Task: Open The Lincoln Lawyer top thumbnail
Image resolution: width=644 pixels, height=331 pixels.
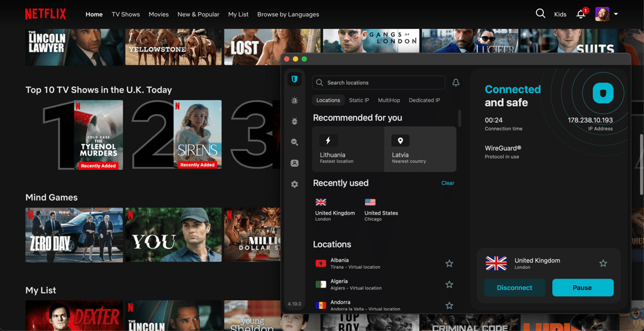Action: 74,47
